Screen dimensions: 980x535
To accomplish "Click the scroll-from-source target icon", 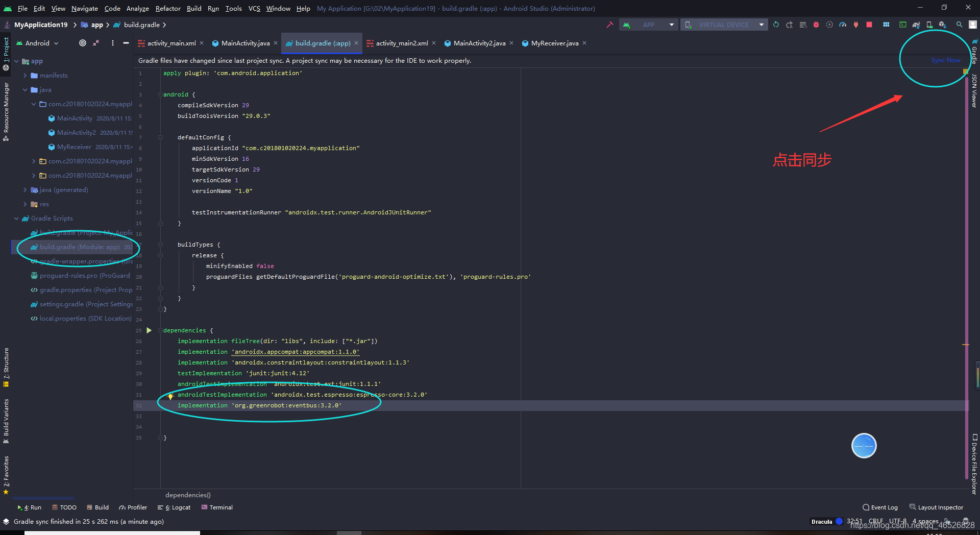I will coord(83,43).
